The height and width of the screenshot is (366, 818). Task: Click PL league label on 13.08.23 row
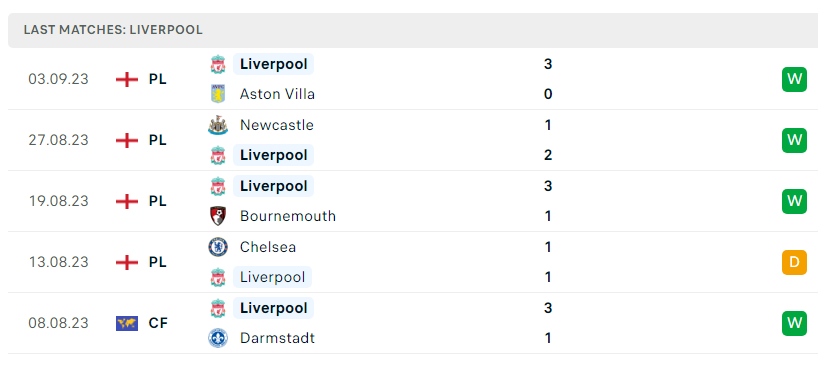tap(158, 262)
